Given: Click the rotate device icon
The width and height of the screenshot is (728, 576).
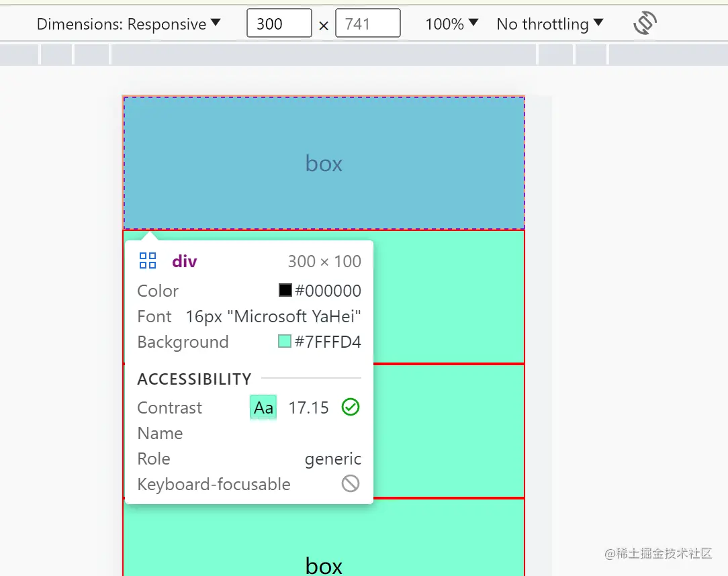Looking at the screenshot, I should pyautogui.click(x=645, y=23).
